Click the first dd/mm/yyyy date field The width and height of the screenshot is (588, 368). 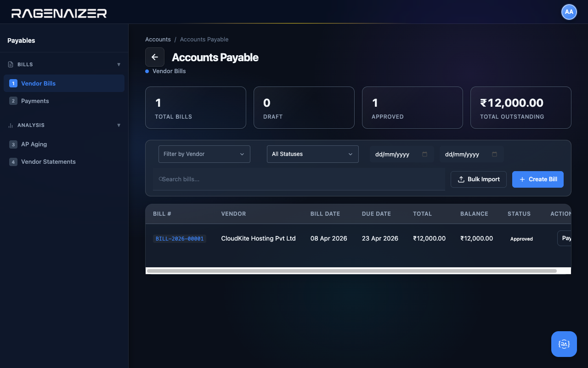[402, 154]
